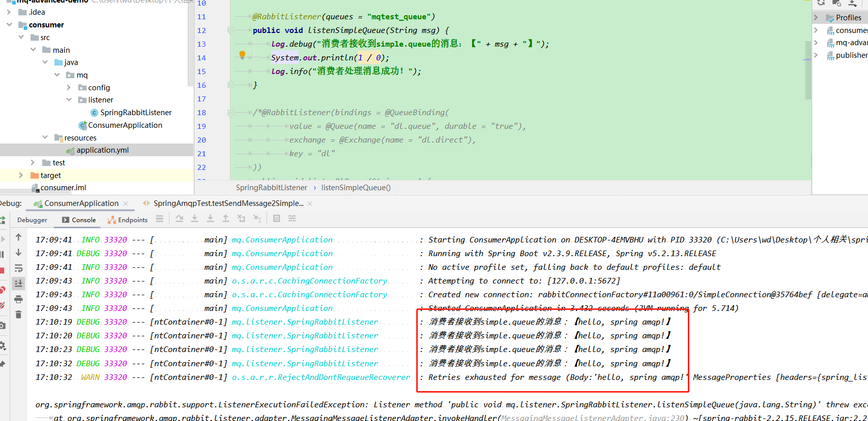This screenshot has width=868, height=421.
Task: Click Trace Current Stream Chain icon
Action: [292, 219]
